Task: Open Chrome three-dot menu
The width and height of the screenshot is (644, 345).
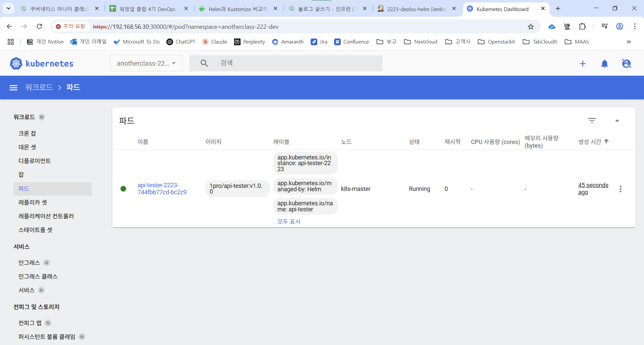Action: [635, 26]
